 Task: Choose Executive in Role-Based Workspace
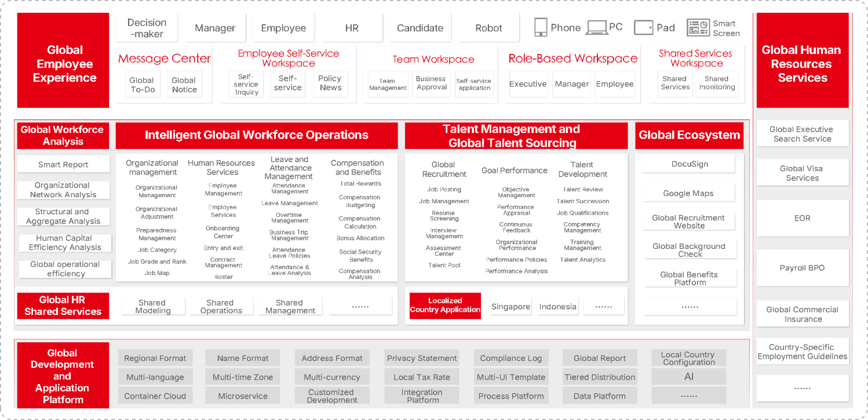[x=527, y=84]
